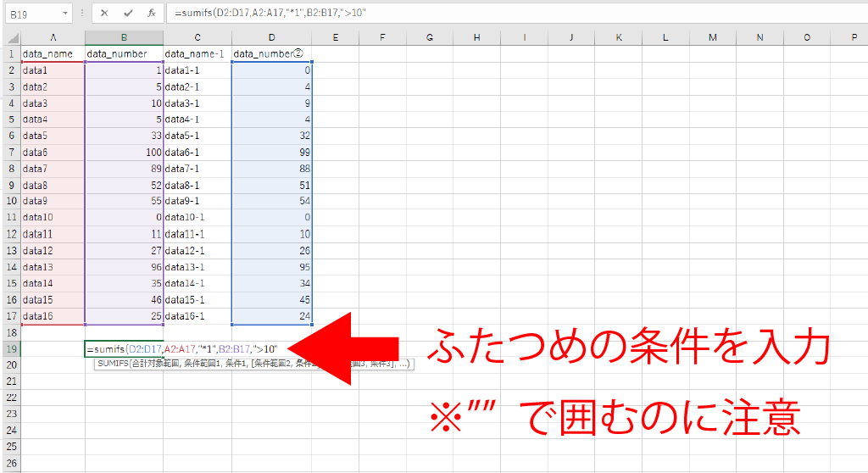Click cell with value 100 in column B
868x473 pixels.
(124, 152)
